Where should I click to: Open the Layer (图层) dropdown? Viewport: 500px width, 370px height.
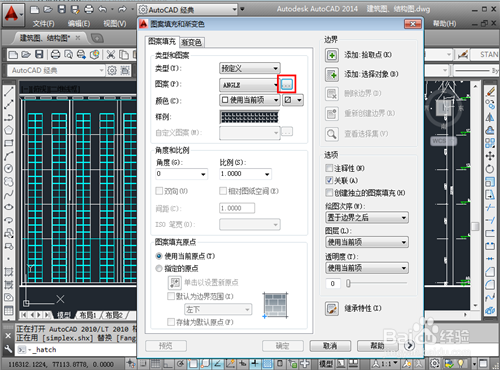pyautogui.click(x=367, y=242)
